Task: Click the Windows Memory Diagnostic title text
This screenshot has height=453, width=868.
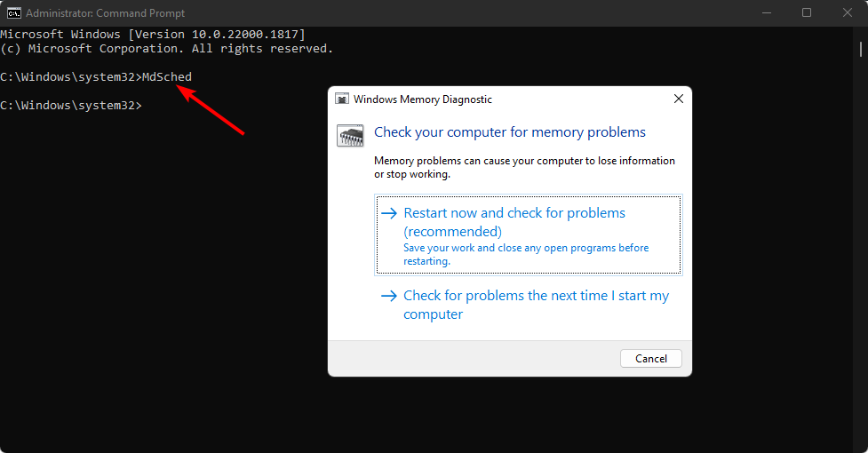Action: click(423, 99)
